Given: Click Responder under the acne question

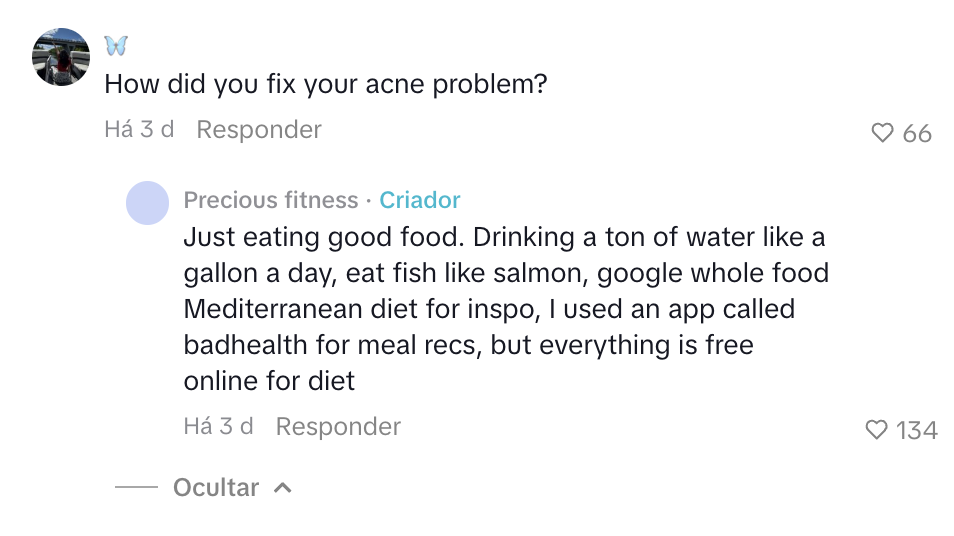Looking at the screenshot, I should point(259,130).
